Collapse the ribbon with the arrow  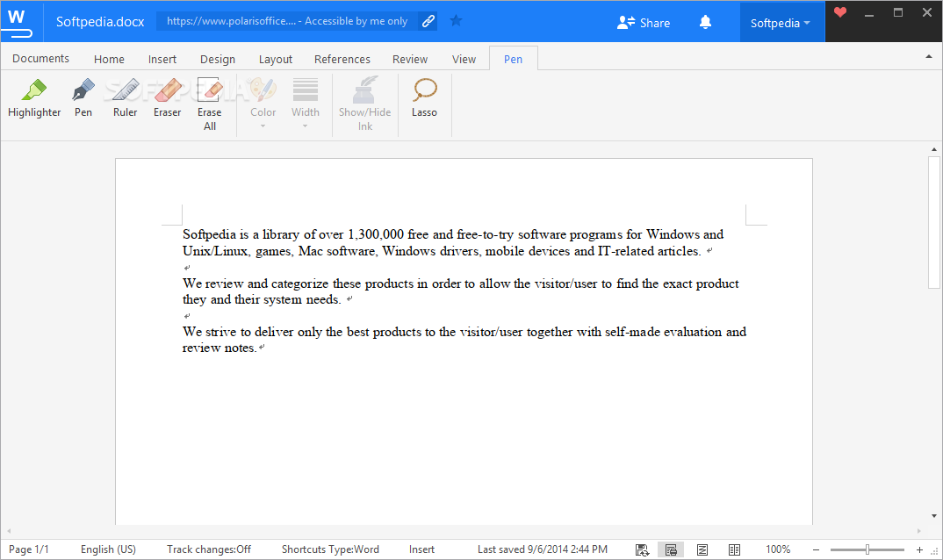tap(929, 56)
